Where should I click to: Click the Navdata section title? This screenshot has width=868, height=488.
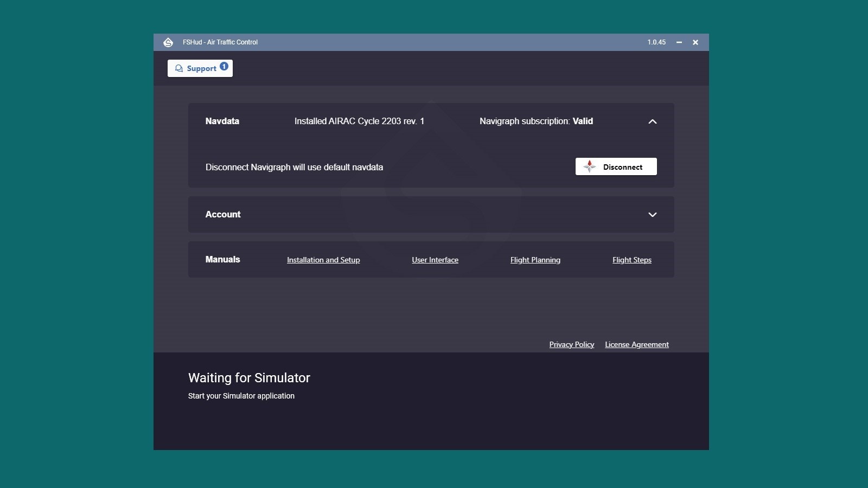click(222, 121)
